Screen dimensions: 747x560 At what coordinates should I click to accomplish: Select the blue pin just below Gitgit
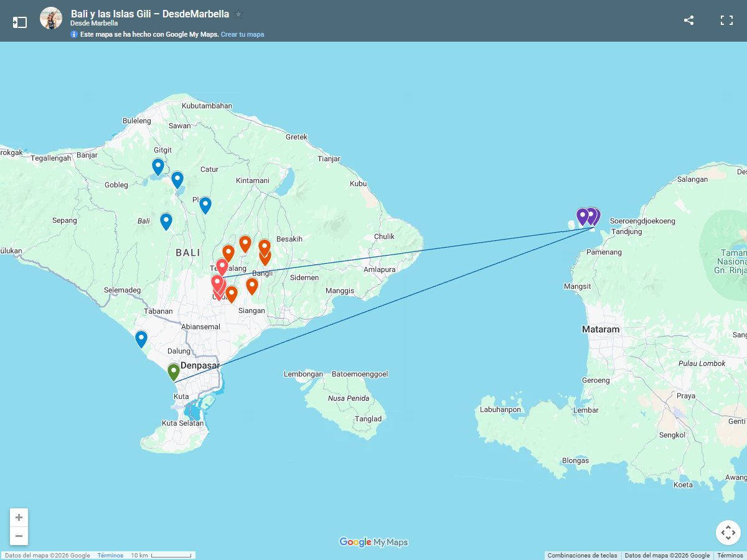pos(158,167)
